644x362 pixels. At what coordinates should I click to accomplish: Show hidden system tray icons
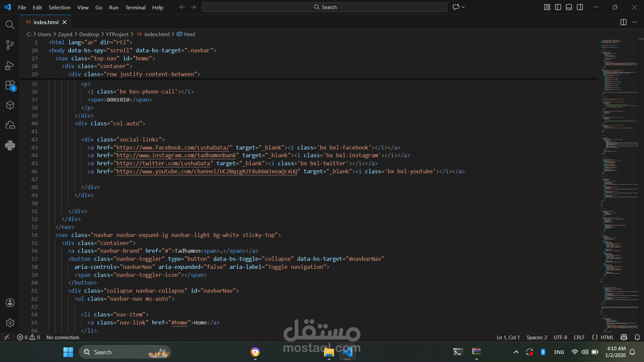[x=516, y=352]
